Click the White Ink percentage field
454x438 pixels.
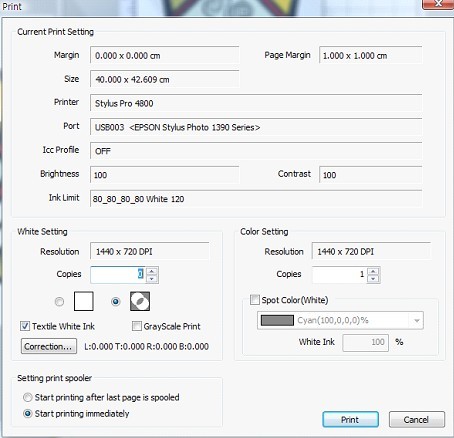[365, 342]
